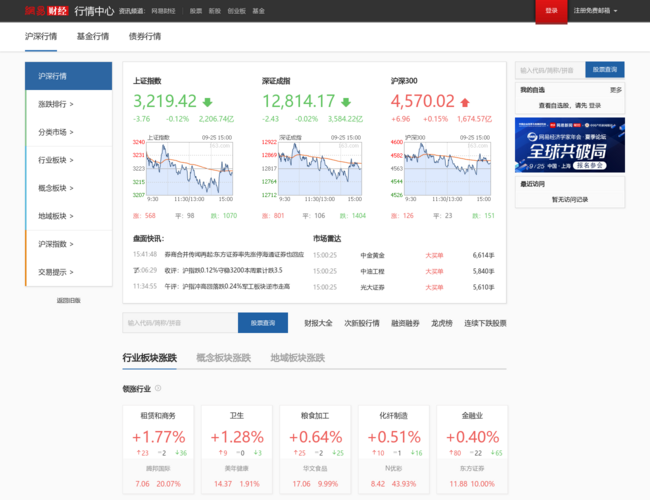This screenshot has width=650, height=500.
Task: Click 股票查询 button in the right sidebar
Action: [x=605, y=70]
